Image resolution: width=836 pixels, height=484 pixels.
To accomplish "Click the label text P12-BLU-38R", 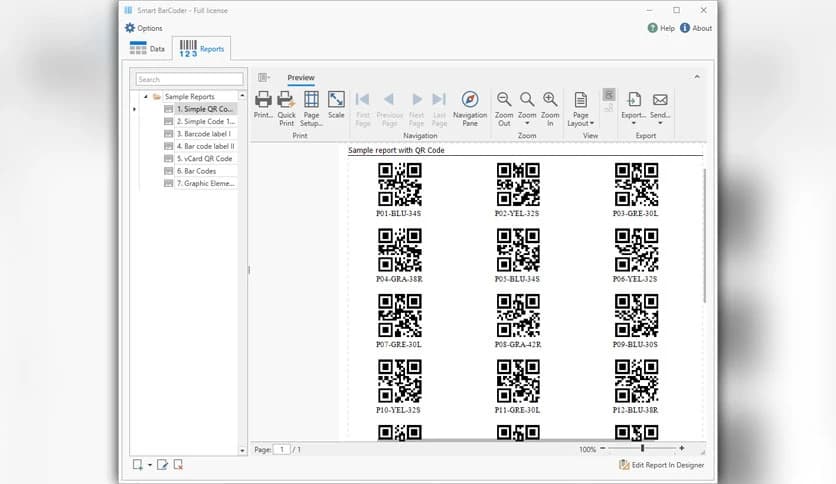I will [x=636, y=410].
